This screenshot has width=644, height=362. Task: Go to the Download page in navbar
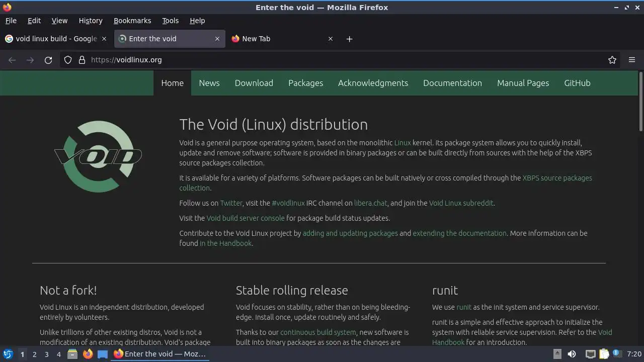254,83
